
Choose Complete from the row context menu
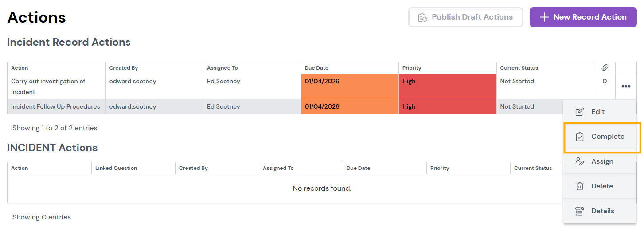607,137
